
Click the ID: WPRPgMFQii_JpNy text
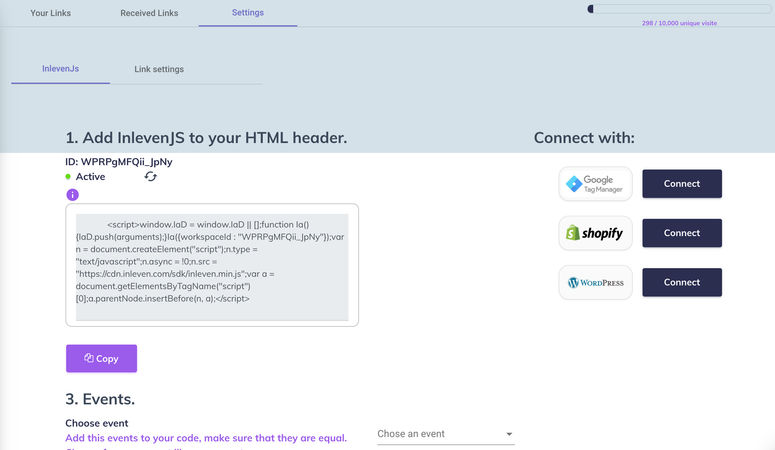[119, 162]
